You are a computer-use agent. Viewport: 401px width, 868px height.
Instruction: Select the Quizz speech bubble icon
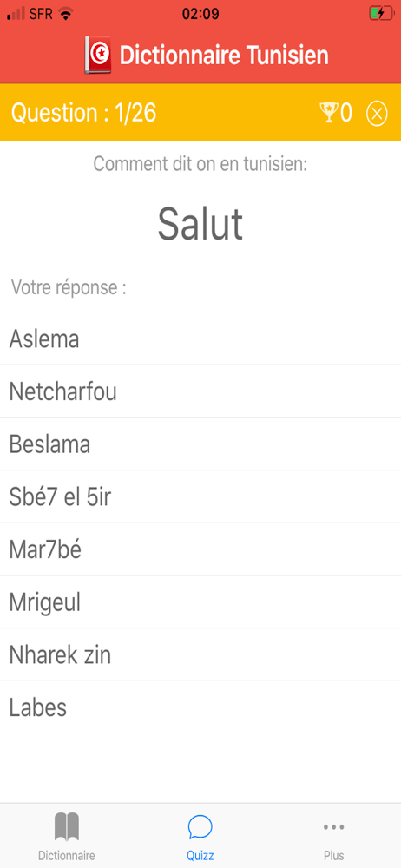tap(200, 827)
